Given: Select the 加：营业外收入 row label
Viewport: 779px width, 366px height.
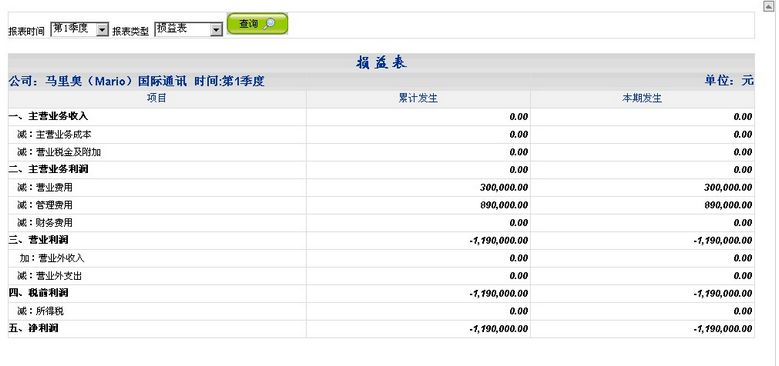Looking at the screenshot, I should coord(52,258).
